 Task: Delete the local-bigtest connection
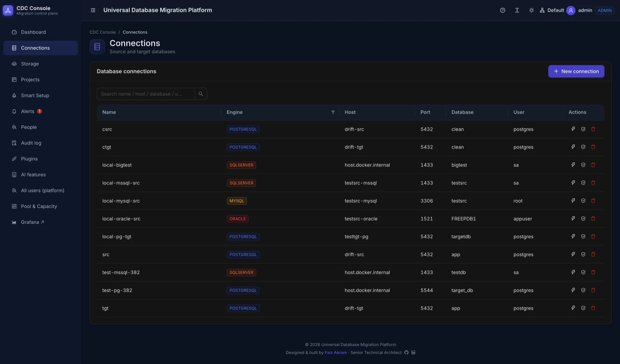click(x=593, y=165)
